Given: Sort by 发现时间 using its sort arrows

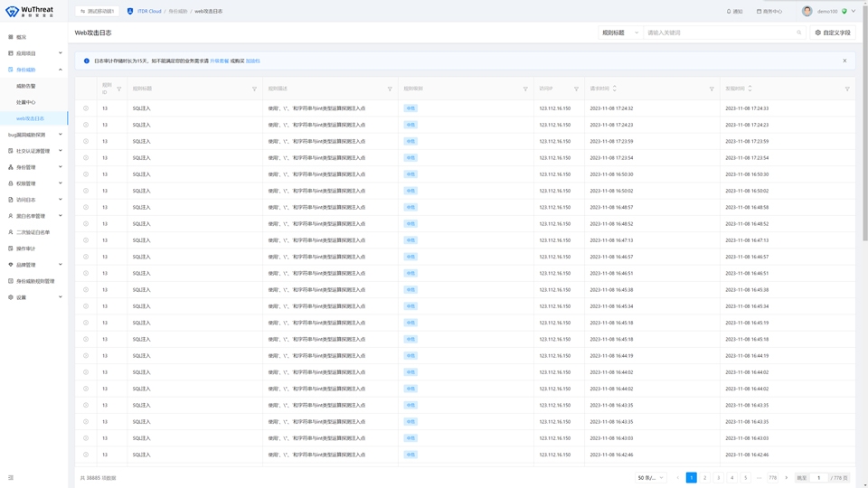Looking at the screenshot, I should tap(750, 89).
